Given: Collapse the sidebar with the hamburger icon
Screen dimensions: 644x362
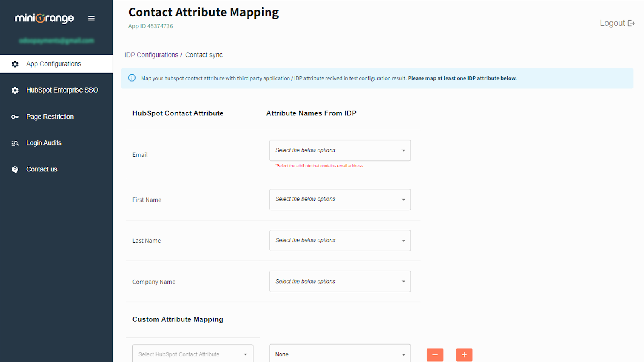Looking at the screenshot, I should coord(91,18).
